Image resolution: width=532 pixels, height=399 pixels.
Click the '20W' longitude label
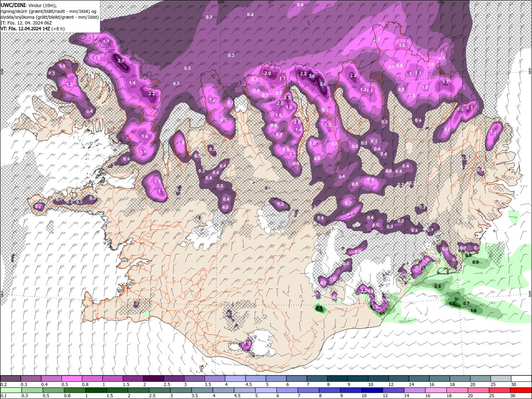(221, 2)
